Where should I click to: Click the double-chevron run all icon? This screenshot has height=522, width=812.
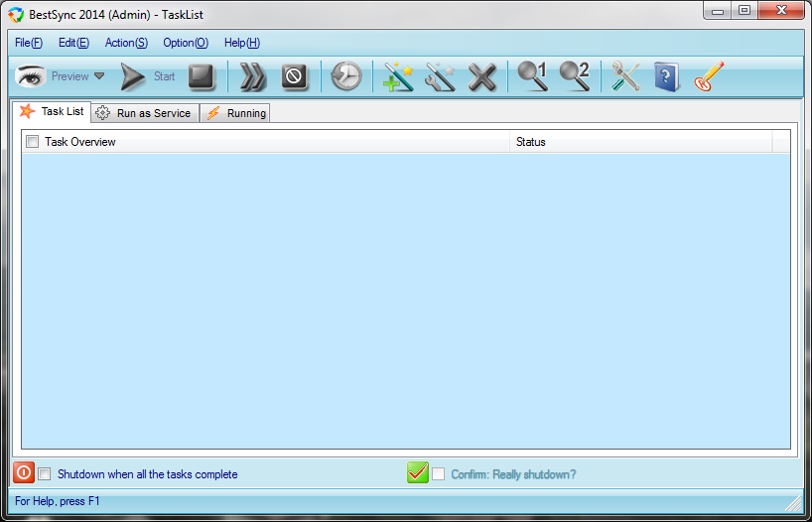253,76
